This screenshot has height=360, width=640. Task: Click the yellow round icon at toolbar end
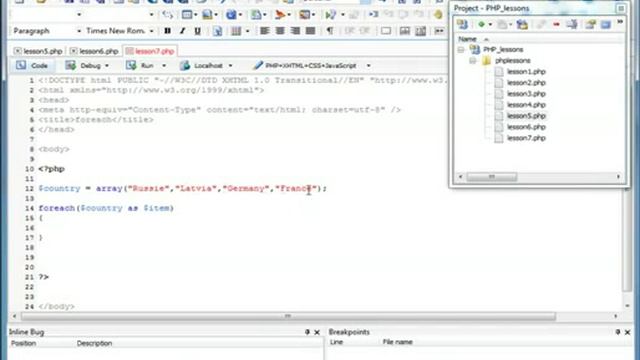click(438, 15)
